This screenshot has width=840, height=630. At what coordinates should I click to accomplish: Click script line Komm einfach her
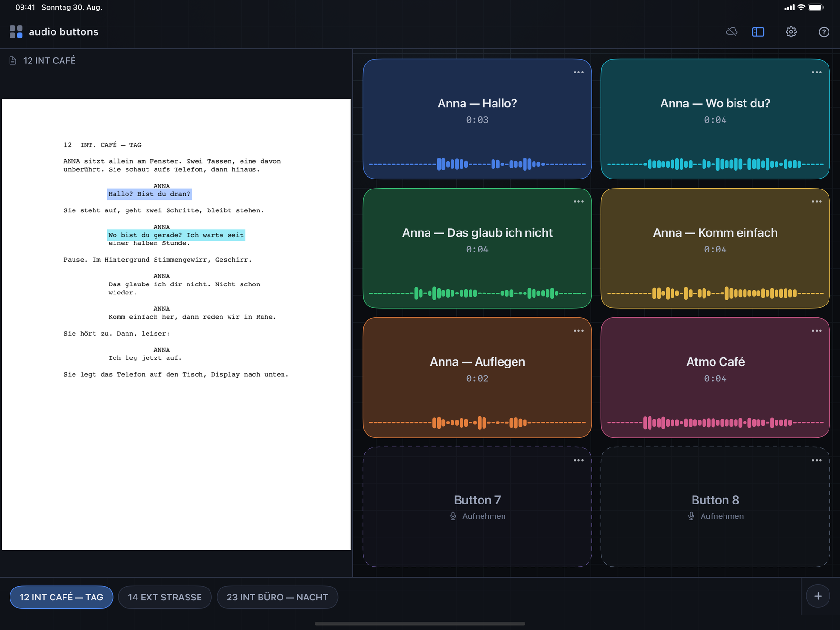[x=192, y=317]
